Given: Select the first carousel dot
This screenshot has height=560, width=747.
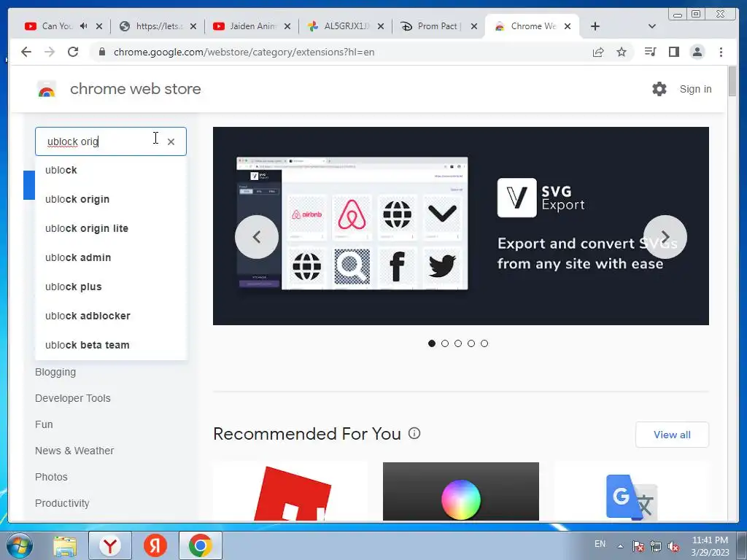Looking at the screenshot, I should tap(432, 343).
